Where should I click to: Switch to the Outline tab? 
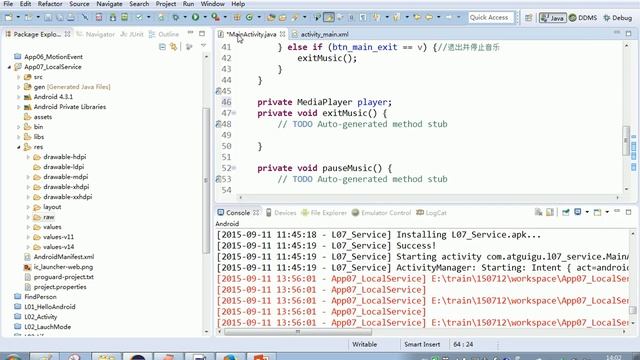[164, 34]
